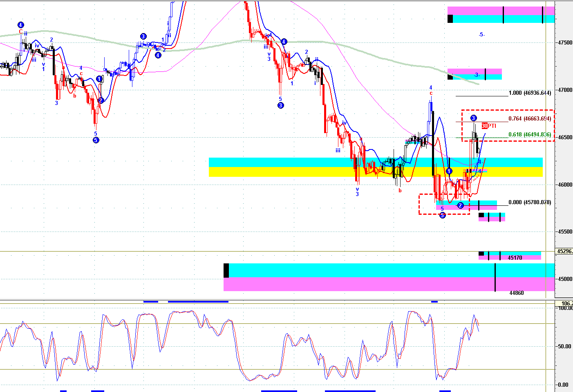Select circled 5 marker below the red dashed box
This screenshot has width=573, height=392.
(442, 216)
